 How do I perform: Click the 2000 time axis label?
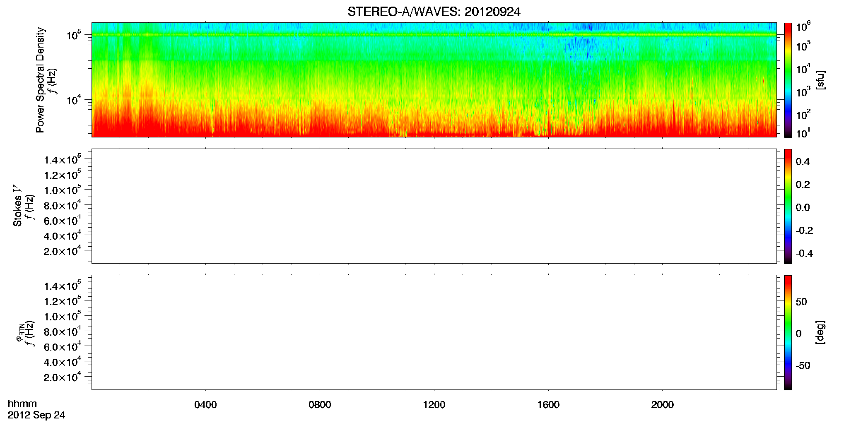coord(662,405)
